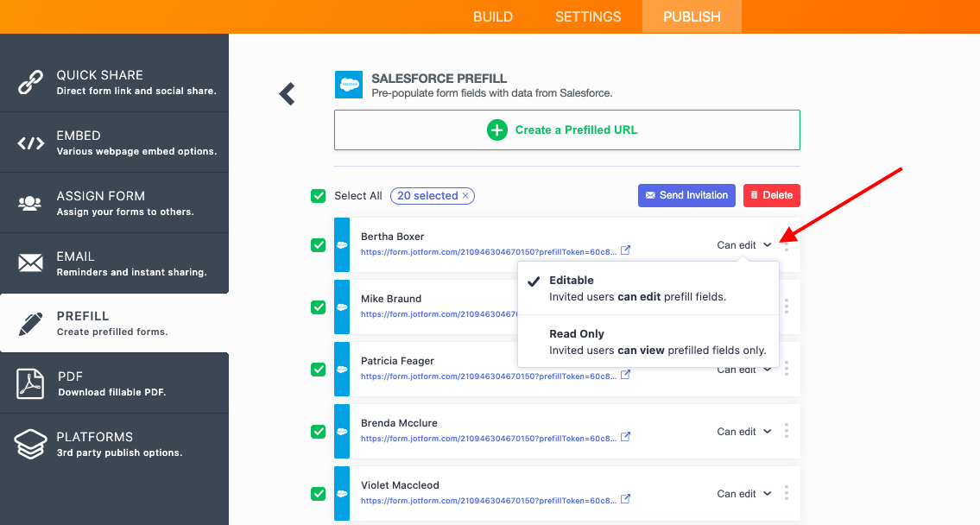The width and height of the screenshot is (980, 525).
Task: Click Mike Braund's Salesforce cloud icon
Action: [x=342, y=307]
